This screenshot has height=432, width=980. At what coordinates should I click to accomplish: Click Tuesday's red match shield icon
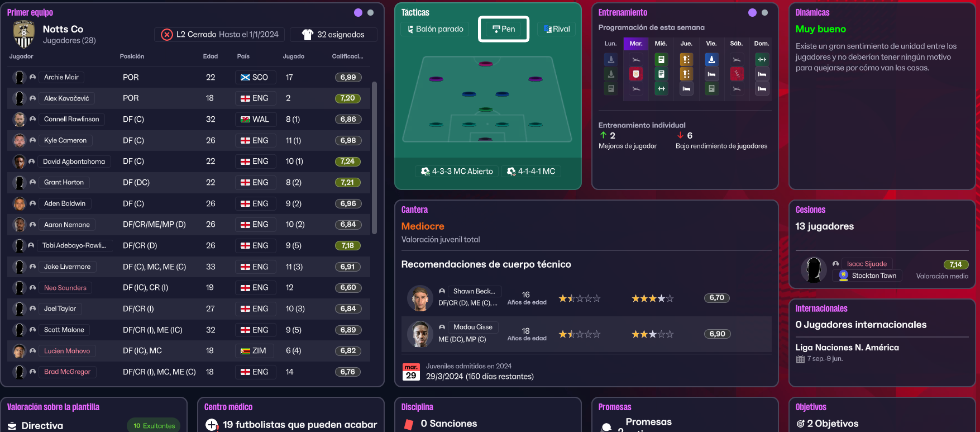coord(635,74)
